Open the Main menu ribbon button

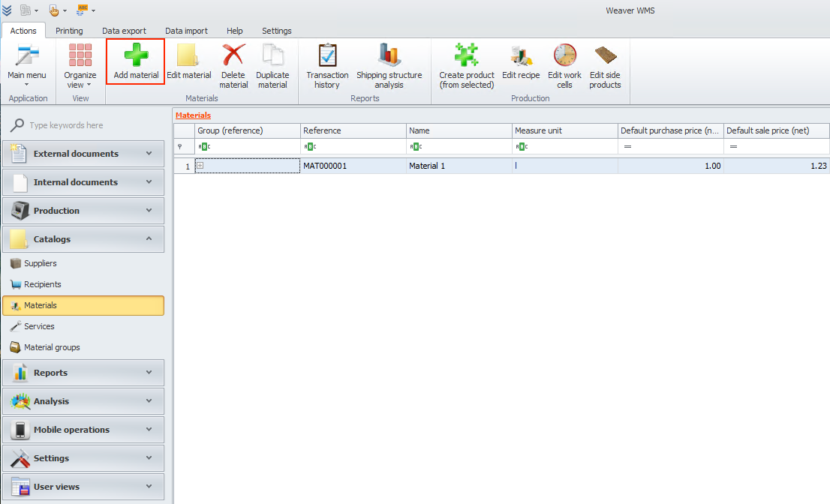pos(27,66)
